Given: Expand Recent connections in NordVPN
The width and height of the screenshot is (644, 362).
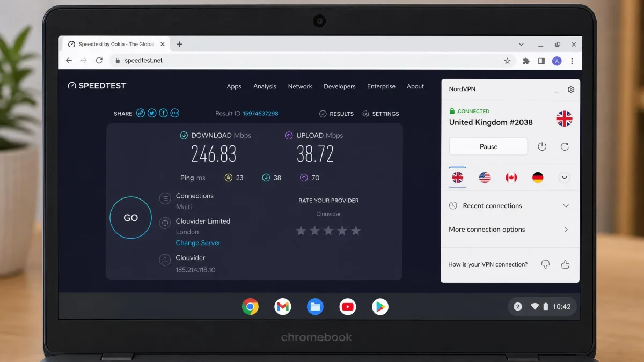Looking at the screenshot, I should pos(509,206).
